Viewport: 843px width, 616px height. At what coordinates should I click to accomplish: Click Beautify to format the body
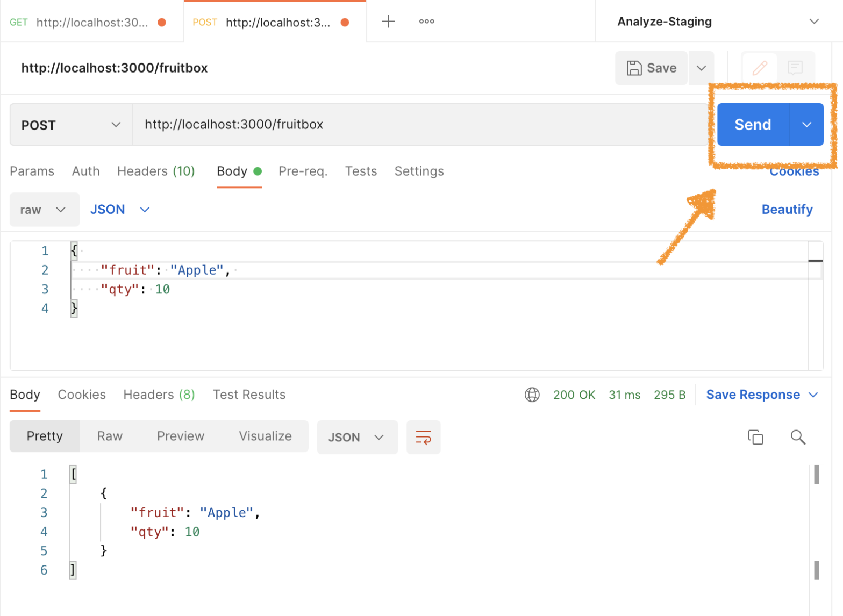[787, 210]
